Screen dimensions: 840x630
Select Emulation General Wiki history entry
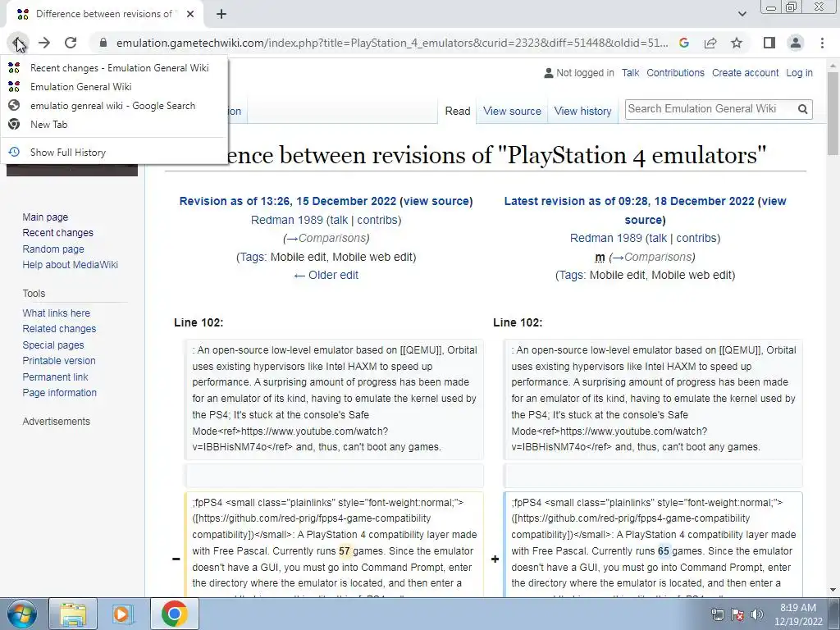[114, 87]
